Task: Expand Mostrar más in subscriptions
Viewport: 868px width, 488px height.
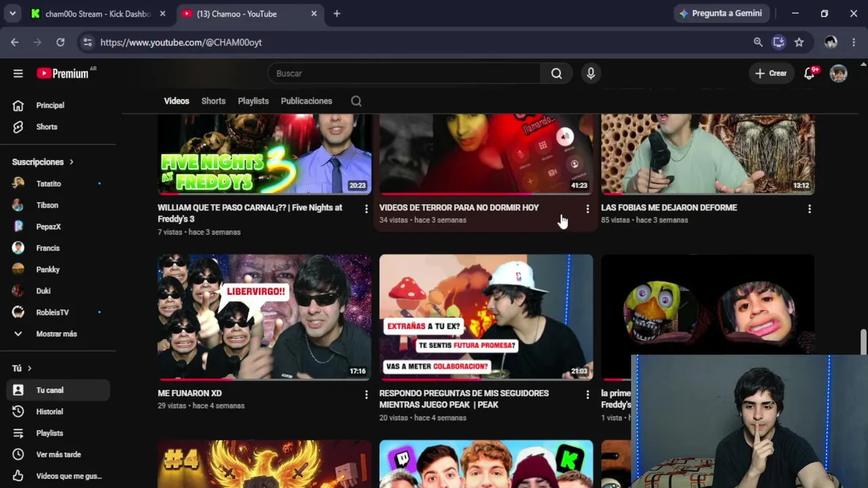Action: click(x=58, y=333)
